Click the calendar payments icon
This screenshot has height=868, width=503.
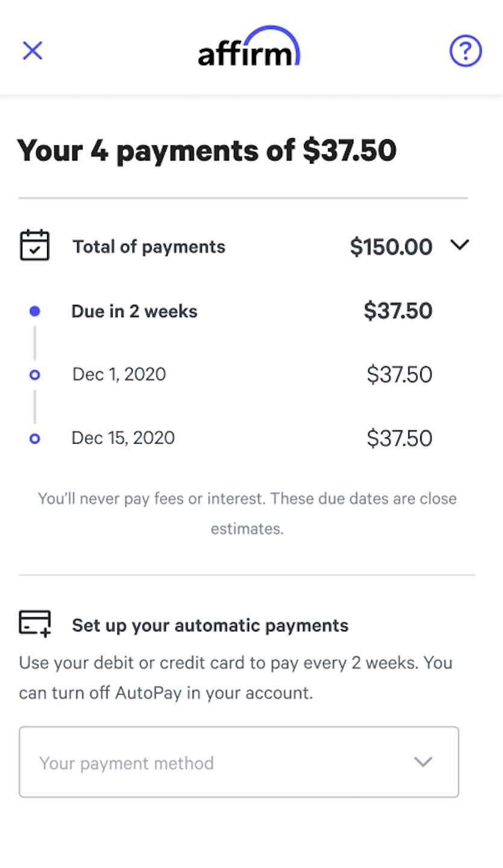pyautogui.click(x=34, y=245)
